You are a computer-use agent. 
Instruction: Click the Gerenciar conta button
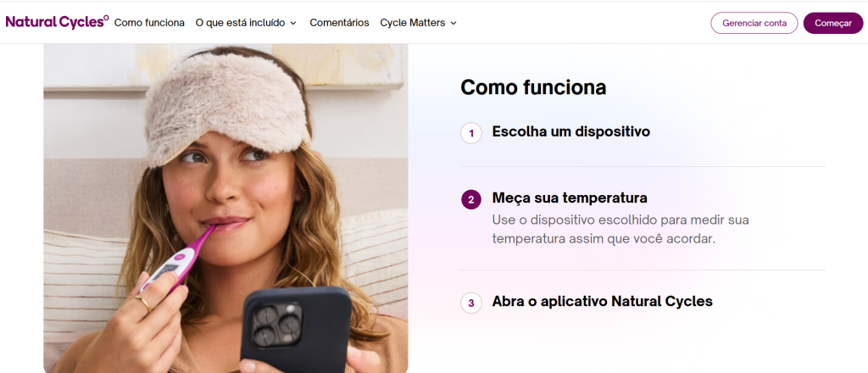(754, 23)
